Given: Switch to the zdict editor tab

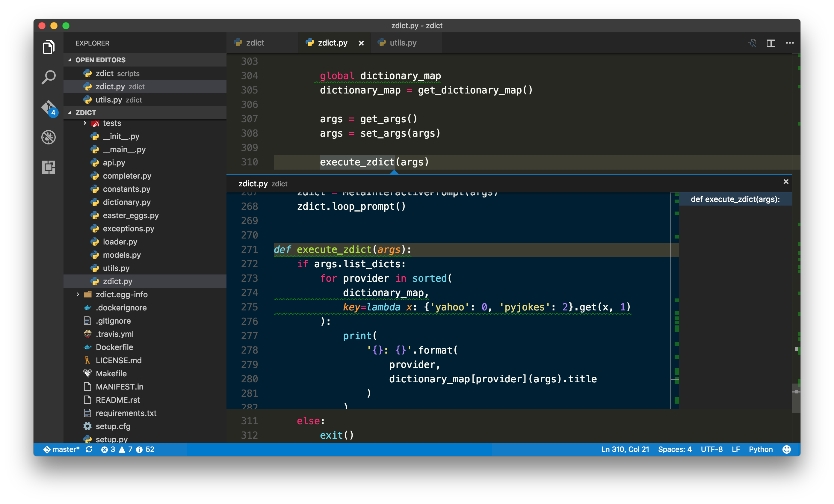Looking at the screenshot, I should tap(255, 43).
